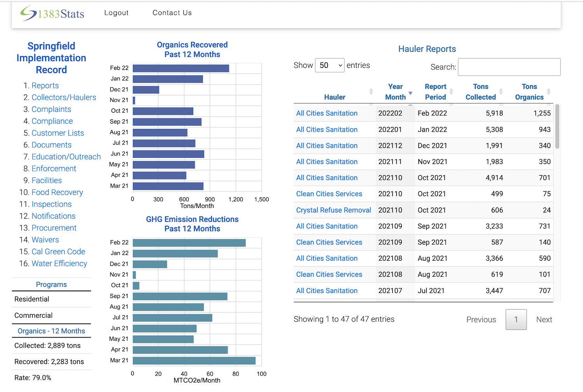
Task: Click the Crystal Refuse Removal hauler link
Action: click(333, 210)
